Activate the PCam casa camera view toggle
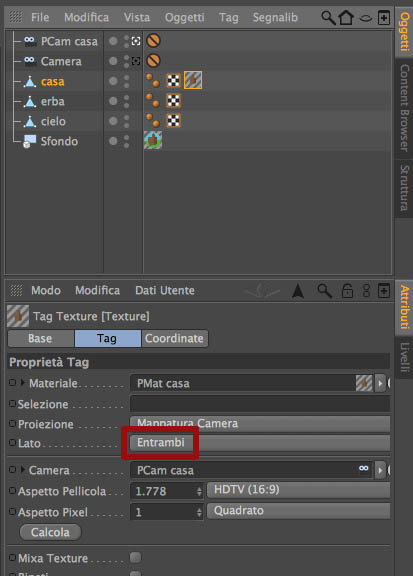Image resolution: width=413 pixels, height=576 pixels. click(x=136, y=41)
